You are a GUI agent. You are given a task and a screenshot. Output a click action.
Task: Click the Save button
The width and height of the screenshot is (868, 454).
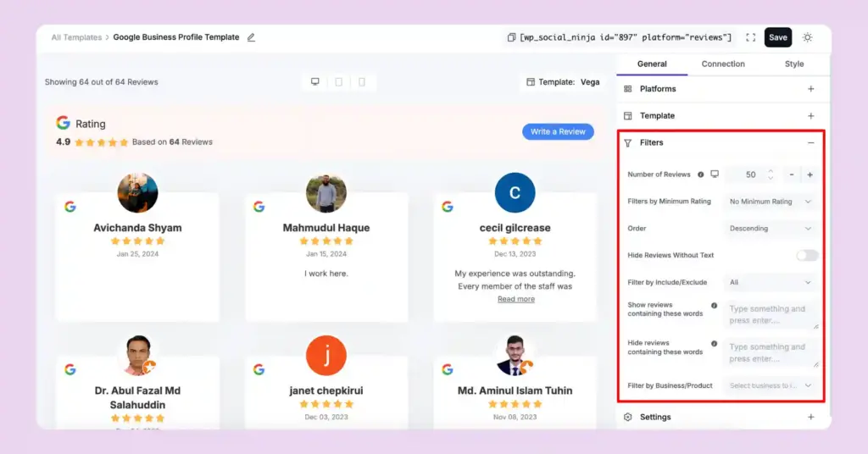pyautogui.click(x=778, y=37)
